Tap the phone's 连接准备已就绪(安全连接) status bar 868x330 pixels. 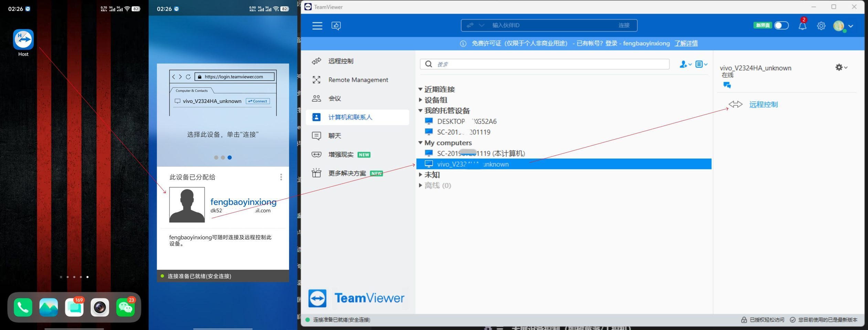pyautogui.click(x=223, y=276)
